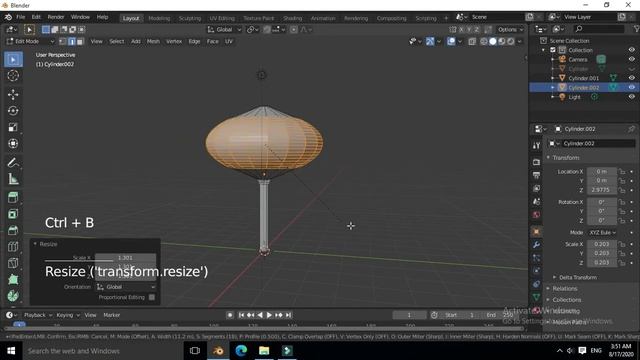Image resolution: width=640 pixels, height=360 pixels.
Task: Jump to the start frame
Action: [x=241, y=315]
